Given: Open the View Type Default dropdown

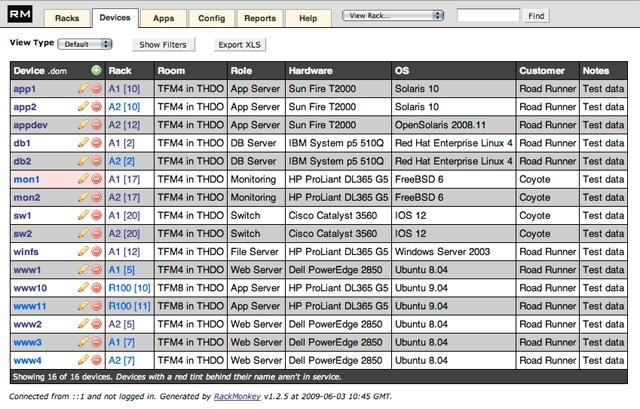Looking at the screenshot, I should coord(85,44).
